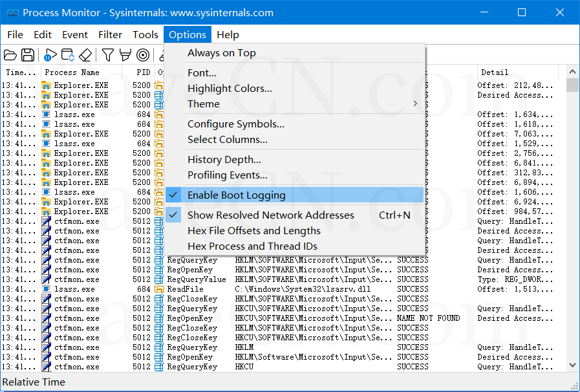This screenshot has height=392, width=580.
Task: Click the Offset: 6,894,... detail cell
Action: click(515, 182)
